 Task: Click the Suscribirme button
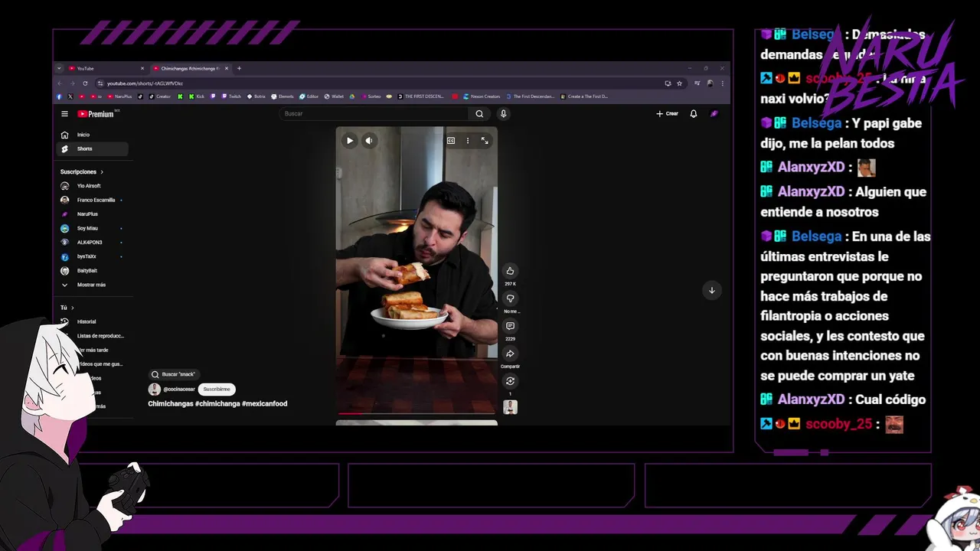pos(217,390)
